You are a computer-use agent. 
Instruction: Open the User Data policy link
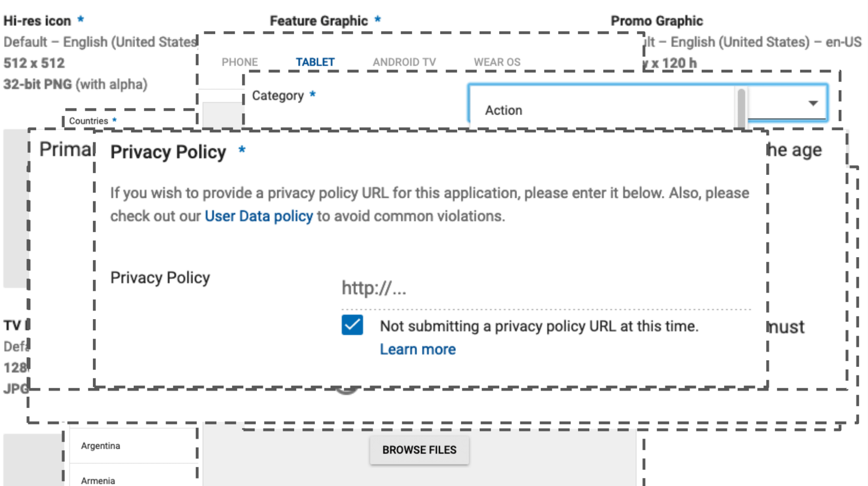[258, 216]
